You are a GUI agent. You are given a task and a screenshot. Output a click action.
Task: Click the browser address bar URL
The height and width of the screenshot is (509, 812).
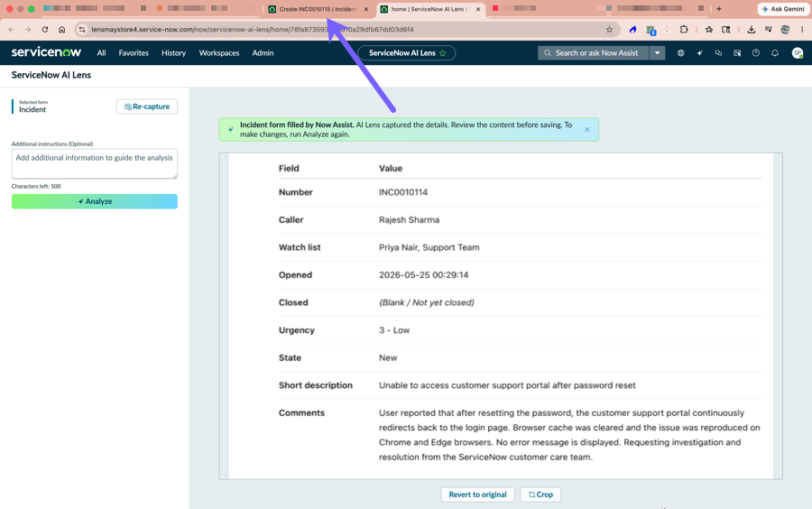click(253, 30)
